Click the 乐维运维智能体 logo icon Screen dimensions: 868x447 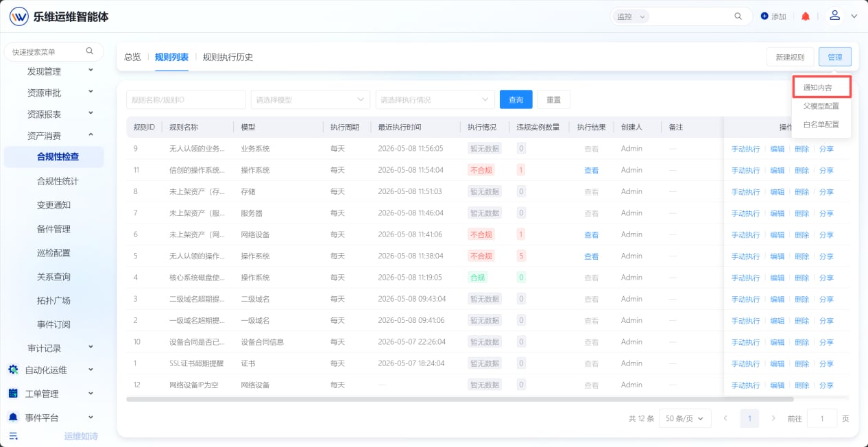click(19, 16)
